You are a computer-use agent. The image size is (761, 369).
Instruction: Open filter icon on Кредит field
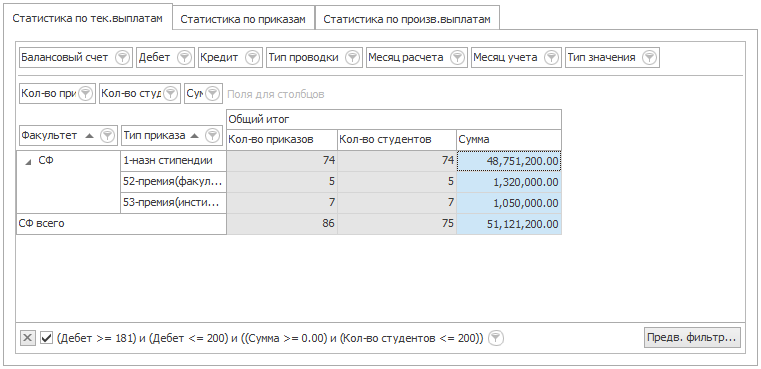tap(252, 58)
